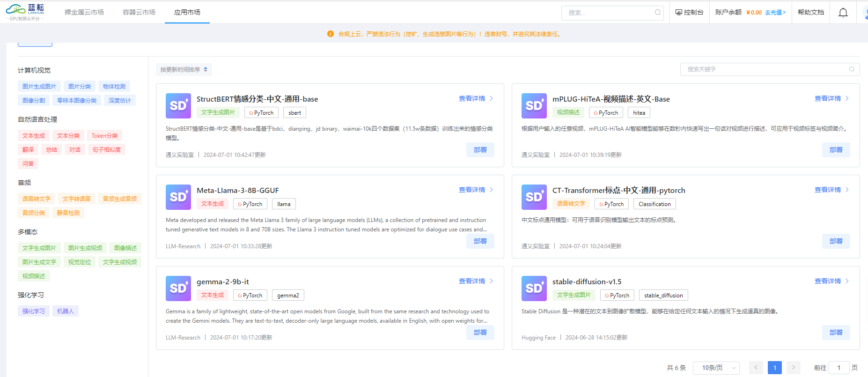Switch to 容器云市场 tab
Viewport: 868px width, 377px height.
(x=139, y=12)
